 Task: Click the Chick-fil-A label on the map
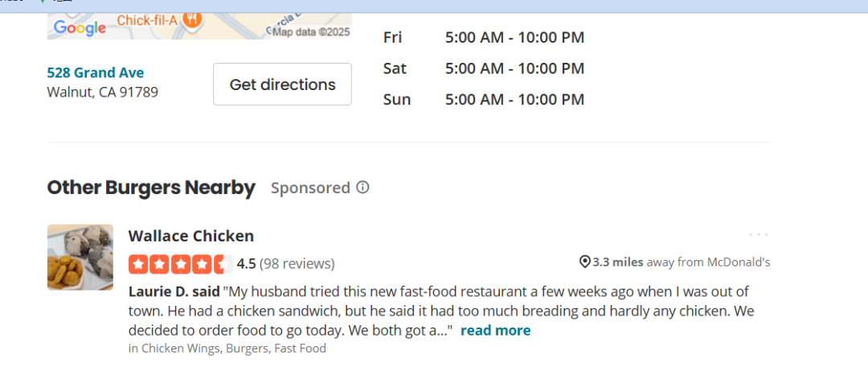click(x=147, y=19)
